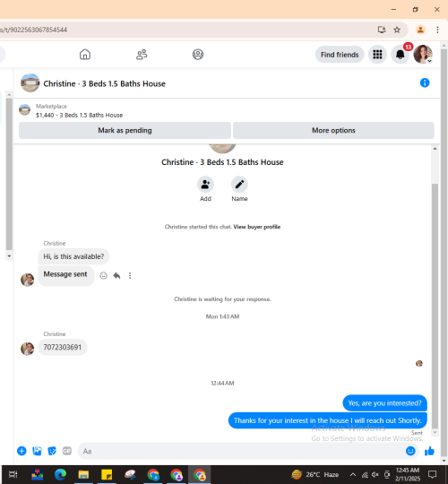Open the GIF picker
Image resolution: width=448 pixels, height=484 pixels.
tap(66, 451)
